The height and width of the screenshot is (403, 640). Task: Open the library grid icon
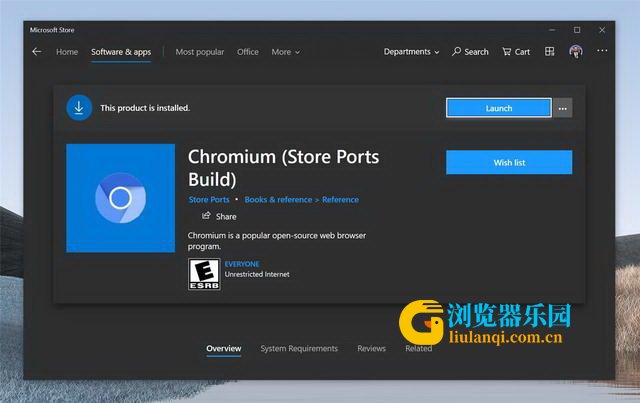549,51
